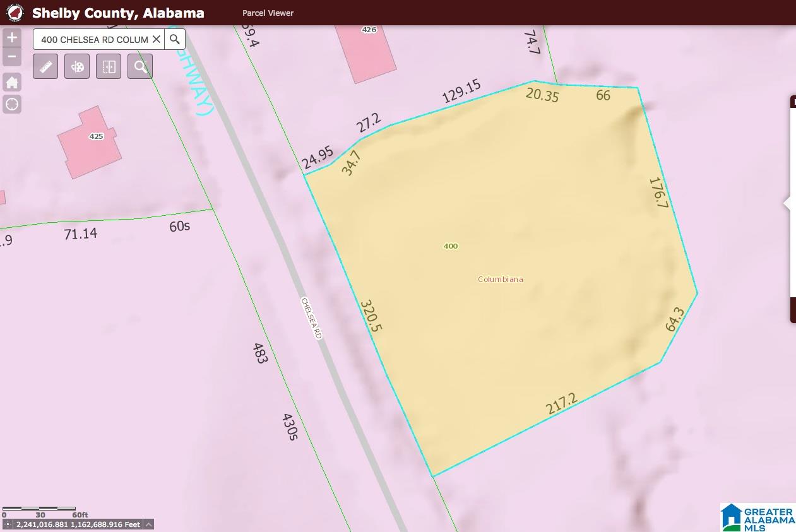Viewport: 796px width, 532px height.
Task: Open the ruler measurement tool
Action: (x=45, y=66)
